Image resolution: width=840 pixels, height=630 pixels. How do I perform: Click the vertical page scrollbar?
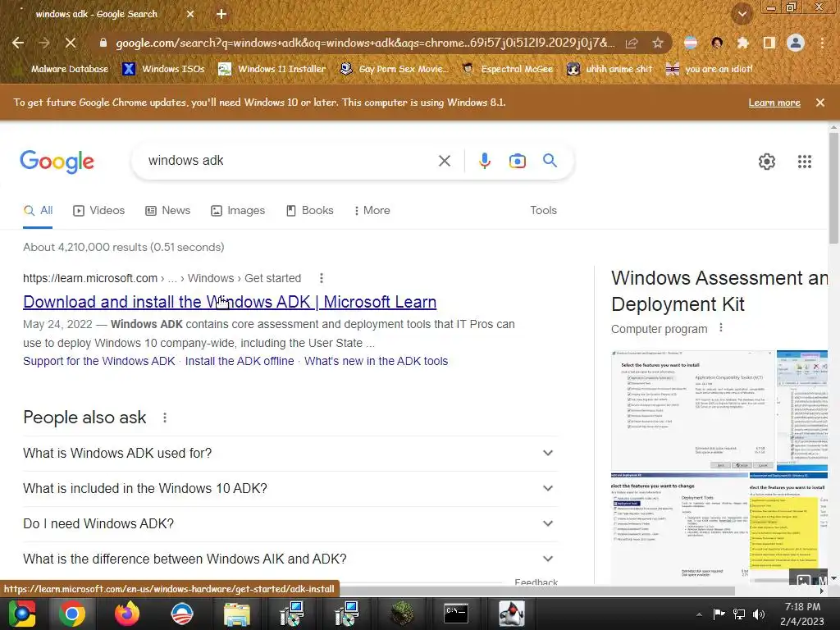833,188
